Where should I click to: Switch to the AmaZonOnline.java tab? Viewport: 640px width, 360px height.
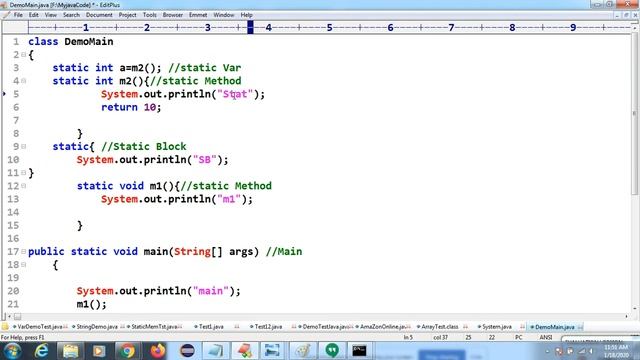tap(382, 327)
